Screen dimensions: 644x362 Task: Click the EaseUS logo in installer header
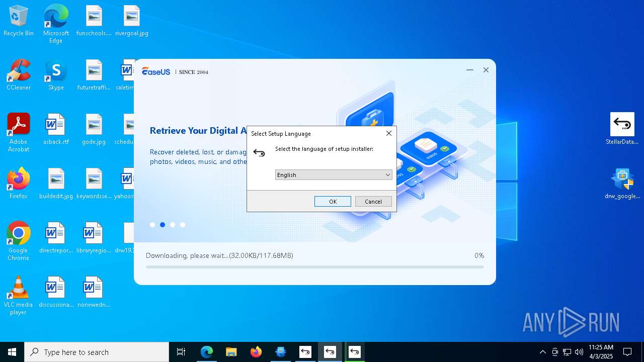156,71
